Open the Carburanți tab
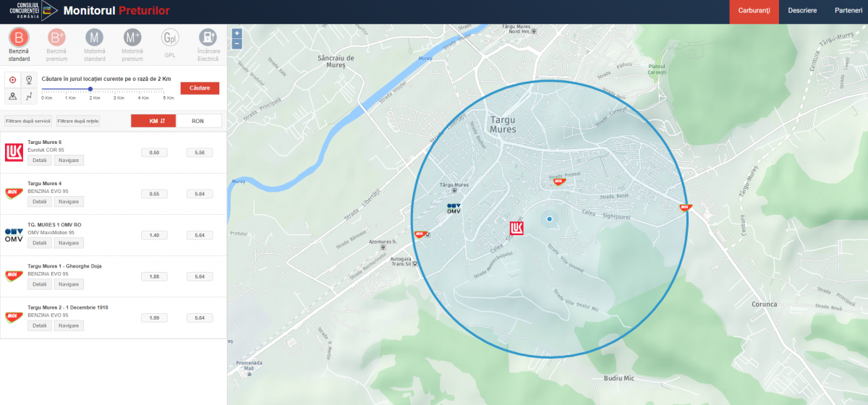 (754, 11)
